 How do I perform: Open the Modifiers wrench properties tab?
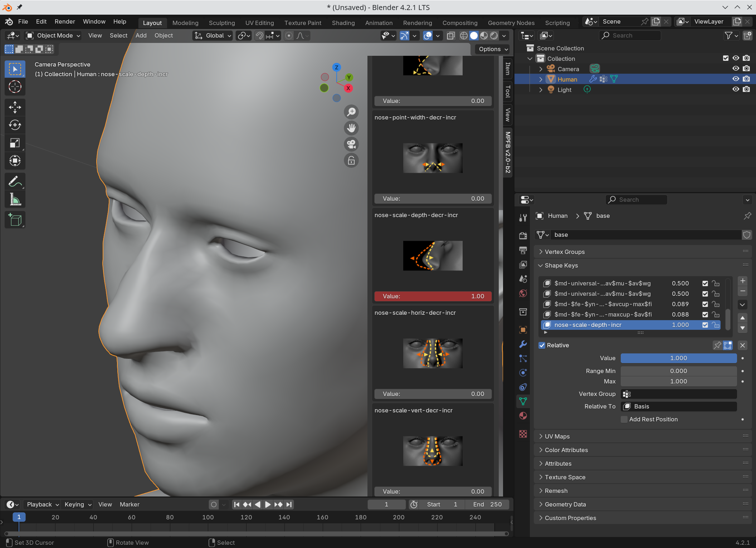[523, 344]
